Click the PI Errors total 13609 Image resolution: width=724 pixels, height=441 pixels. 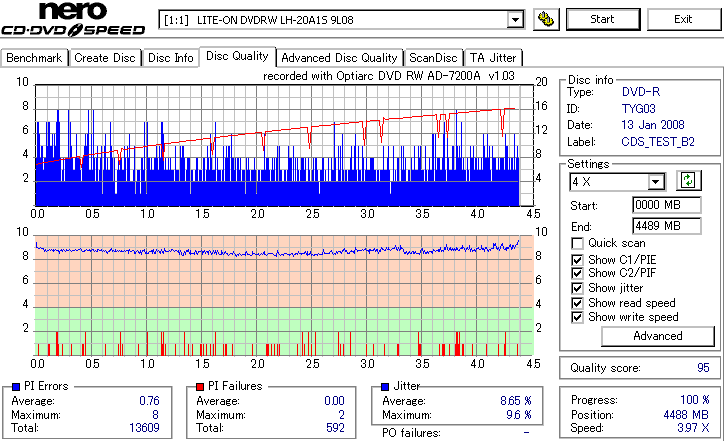[x=144, y=428]
